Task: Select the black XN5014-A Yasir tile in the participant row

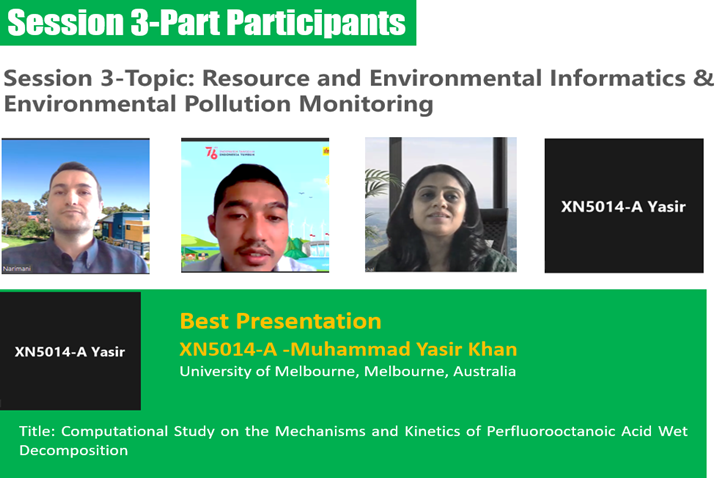Action: pos(623,206)
